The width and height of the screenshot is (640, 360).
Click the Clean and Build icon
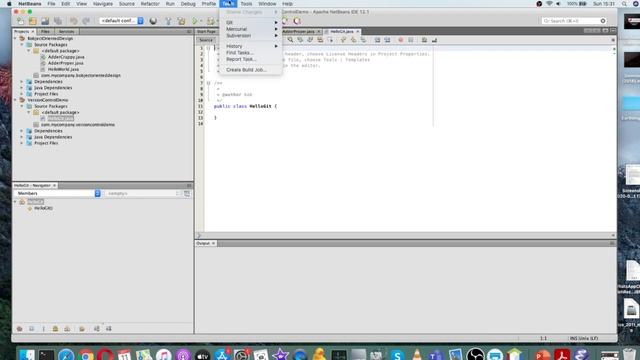[x=181, y=21]
